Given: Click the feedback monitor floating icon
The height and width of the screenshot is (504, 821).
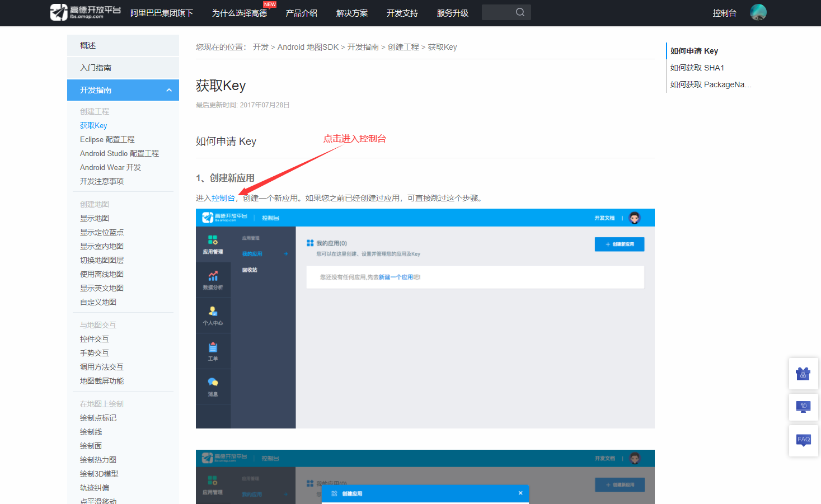Looking at the screenshot, I should (803, 407).
